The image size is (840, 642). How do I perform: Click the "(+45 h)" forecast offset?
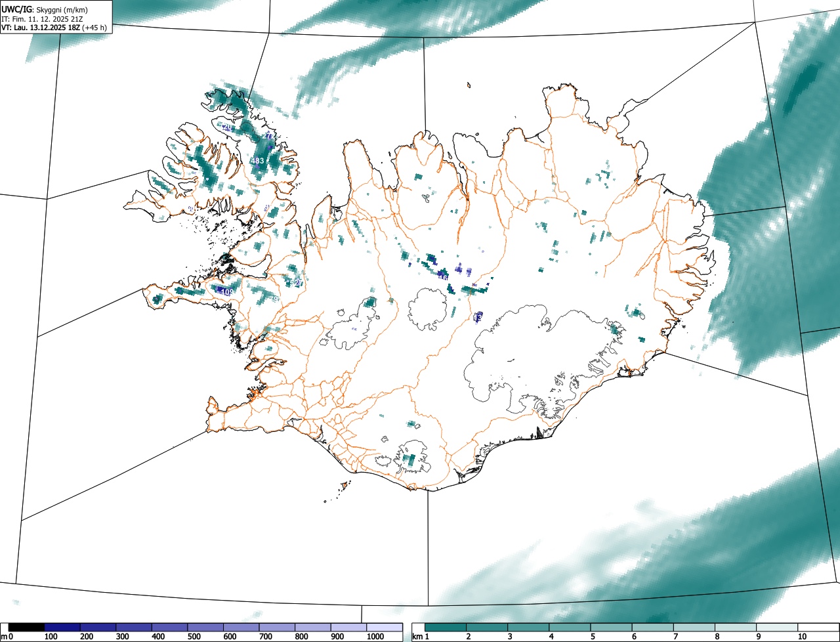(x=95, y=28)
